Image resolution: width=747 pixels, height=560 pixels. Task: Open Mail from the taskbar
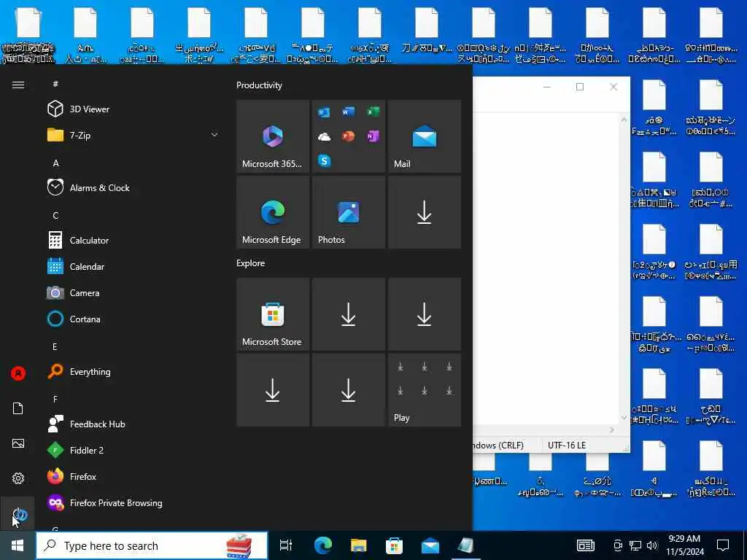430,545
